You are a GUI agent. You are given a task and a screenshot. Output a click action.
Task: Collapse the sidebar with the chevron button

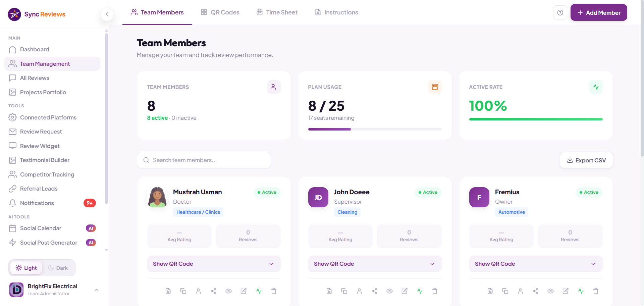(107, 14)
